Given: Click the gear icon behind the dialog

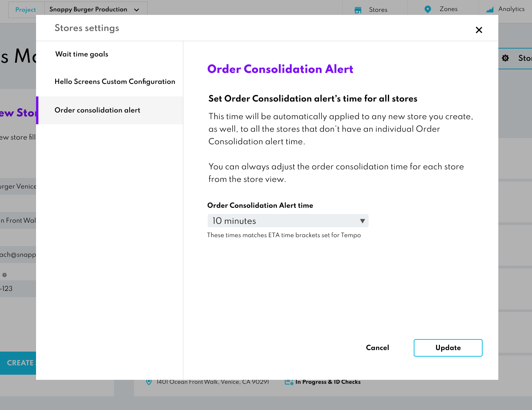Looking at the screenshot, I should [505, 58].
